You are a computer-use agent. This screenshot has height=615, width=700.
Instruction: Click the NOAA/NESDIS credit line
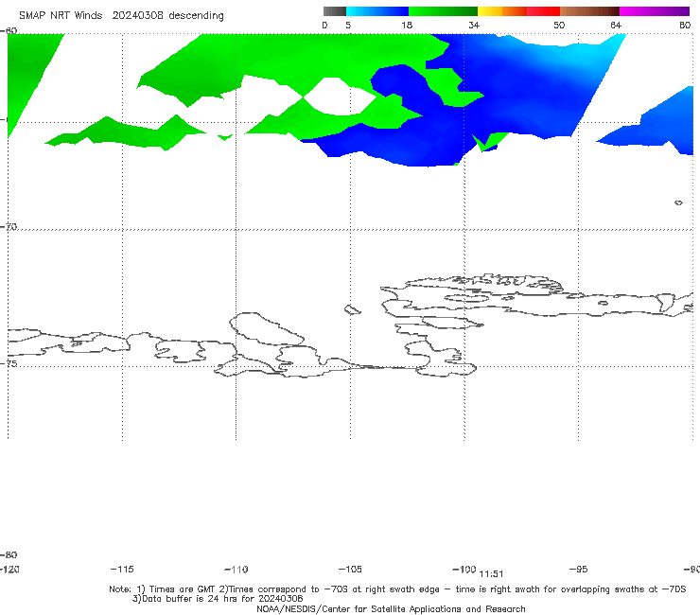click(x=391, y=608)
